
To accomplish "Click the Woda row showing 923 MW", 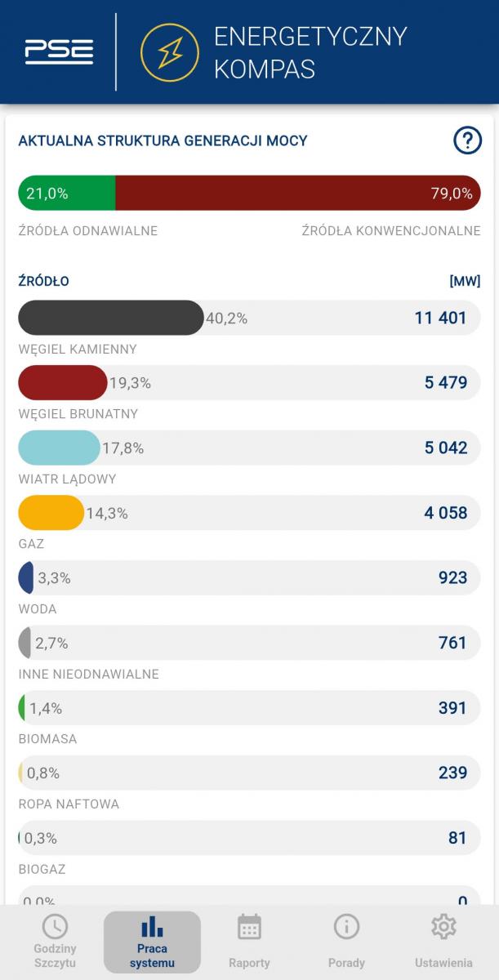I will pyautogui.click(x=249, y=578).
